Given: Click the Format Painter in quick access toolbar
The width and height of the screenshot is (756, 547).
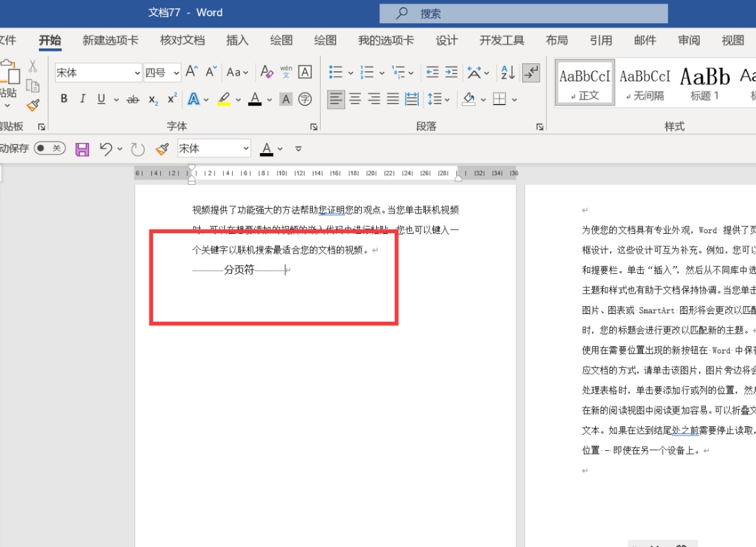Looking at the screenshot, I should tap(162, 149).
